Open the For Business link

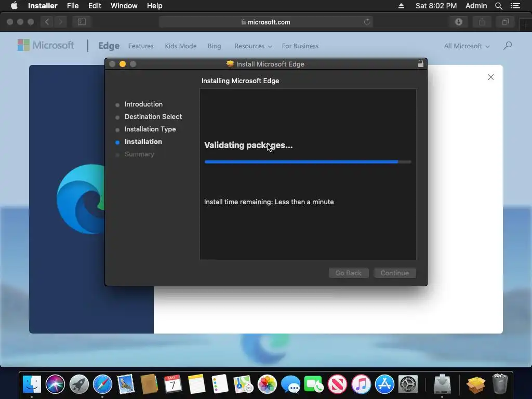point(300,46)
